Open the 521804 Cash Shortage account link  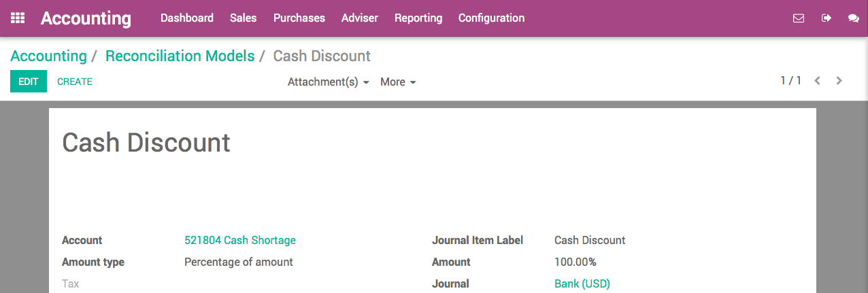240,240
